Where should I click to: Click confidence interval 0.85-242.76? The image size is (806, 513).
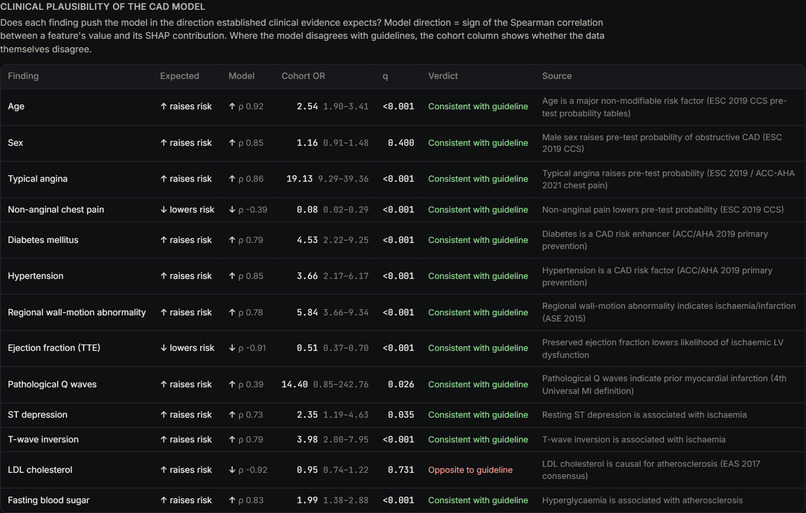click(341, 384)
